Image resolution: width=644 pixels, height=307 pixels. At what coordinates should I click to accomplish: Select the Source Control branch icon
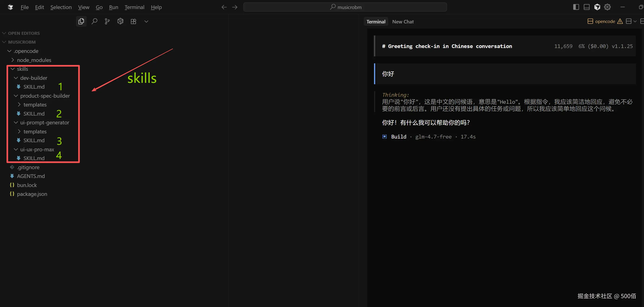107,21
